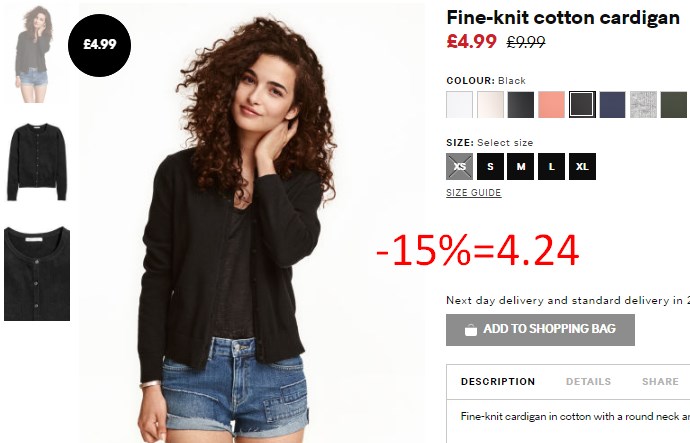Select the crossed-out XS size
This screenshot has height=443, width=690.
(x=459, y=167)
